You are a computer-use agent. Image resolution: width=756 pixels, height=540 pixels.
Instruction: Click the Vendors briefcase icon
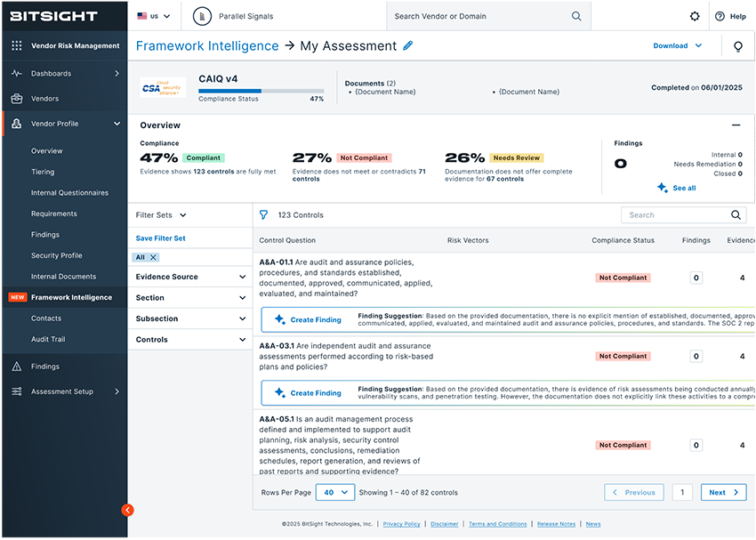pyautogui.click(x=16, y=99)
